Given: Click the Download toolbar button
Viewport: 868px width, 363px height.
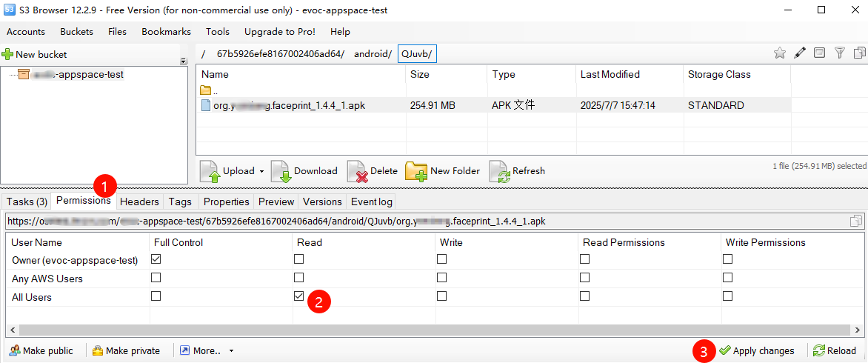Looking at the screenshot, I should pos(304,172).
